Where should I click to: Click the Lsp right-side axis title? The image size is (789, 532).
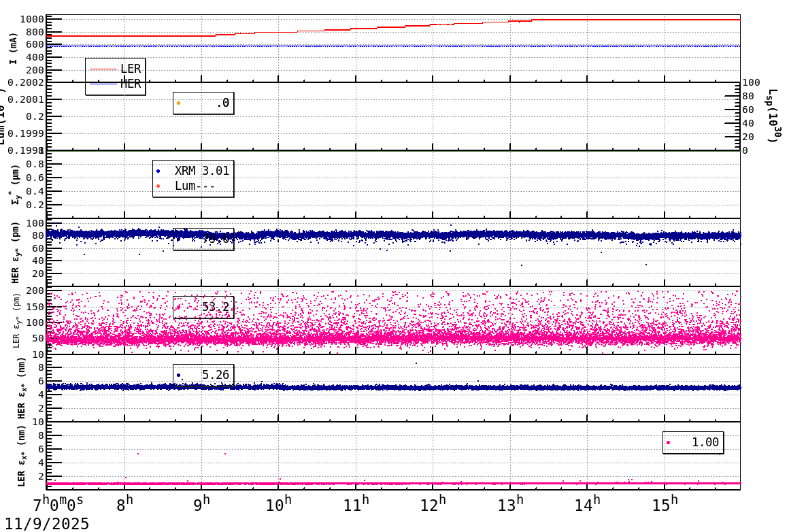(x=773, y=116)
